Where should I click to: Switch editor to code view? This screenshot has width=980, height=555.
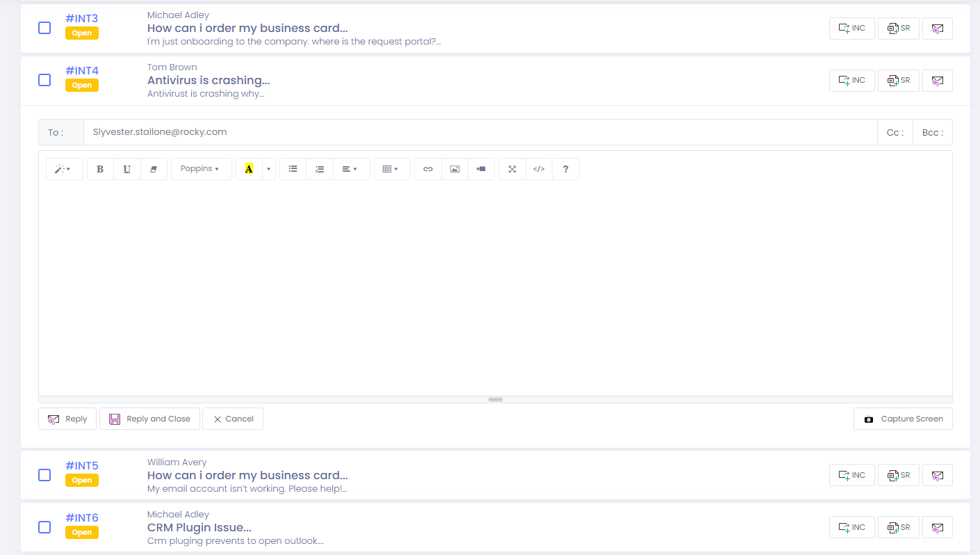(539, 169)
